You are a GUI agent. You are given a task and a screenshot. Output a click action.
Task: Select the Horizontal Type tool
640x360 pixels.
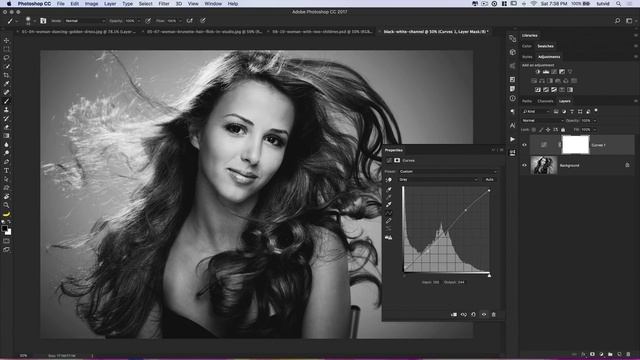pyautogui.click(x=6, y=170)
